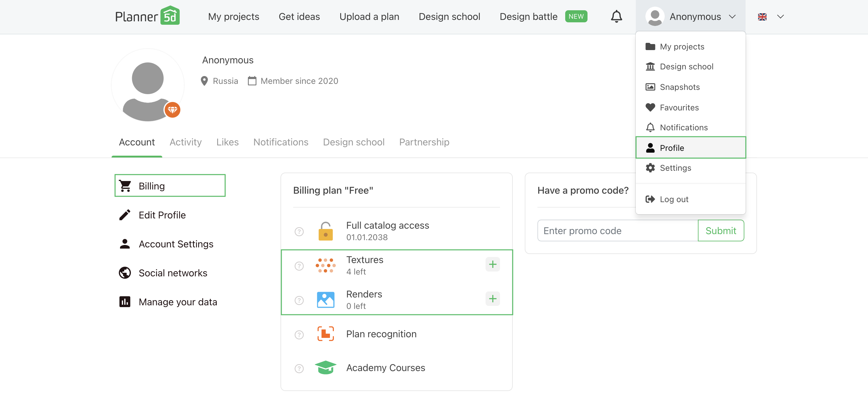This screenshot has width=868, height=394.
Task: Click the orange premium diamond badge on avatar
Action: 172,110
